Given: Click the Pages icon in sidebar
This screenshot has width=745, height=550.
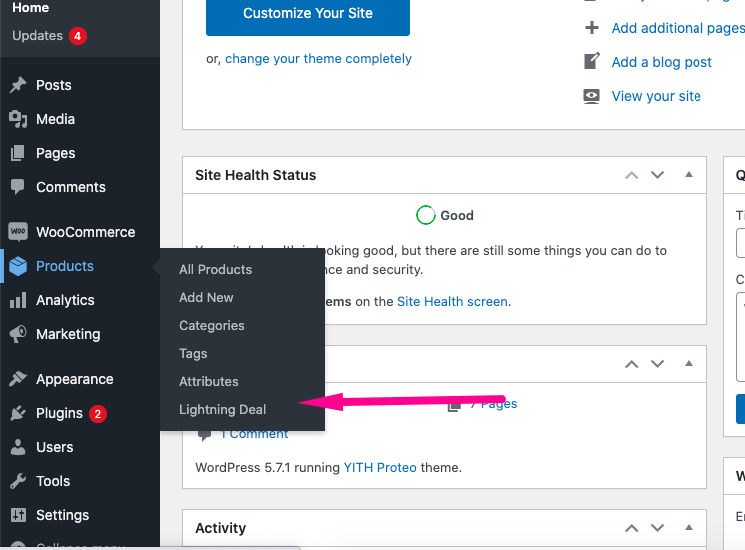Looking at the screenshot, I should [x=18, y=153].
